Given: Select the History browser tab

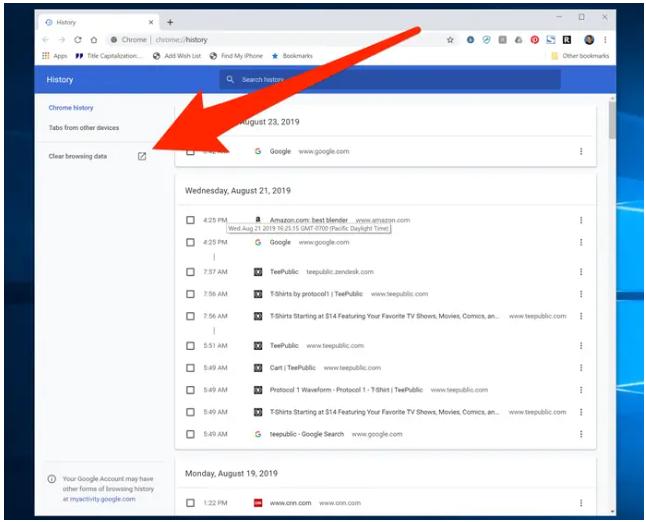Looking at the screenshot, I should [98, 22].
